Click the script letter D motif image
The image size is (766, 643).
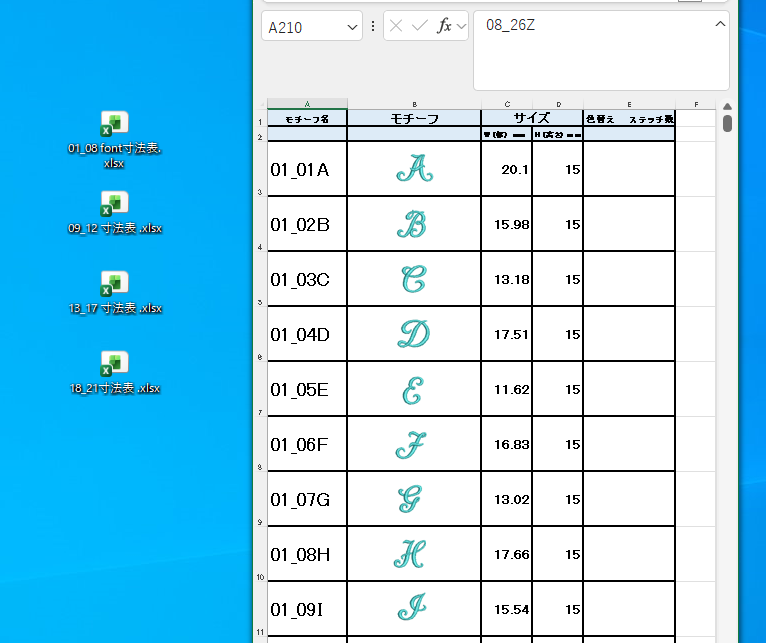pos(414,334)
